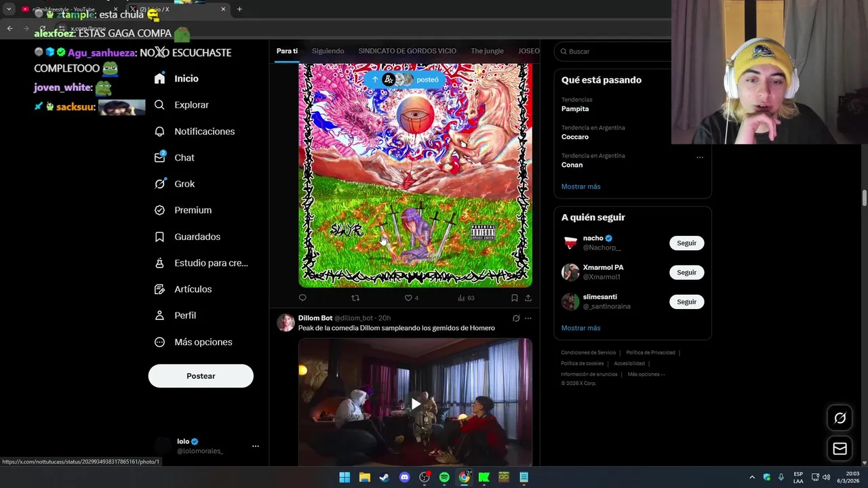Open volume control in system tray

[826, 477]
